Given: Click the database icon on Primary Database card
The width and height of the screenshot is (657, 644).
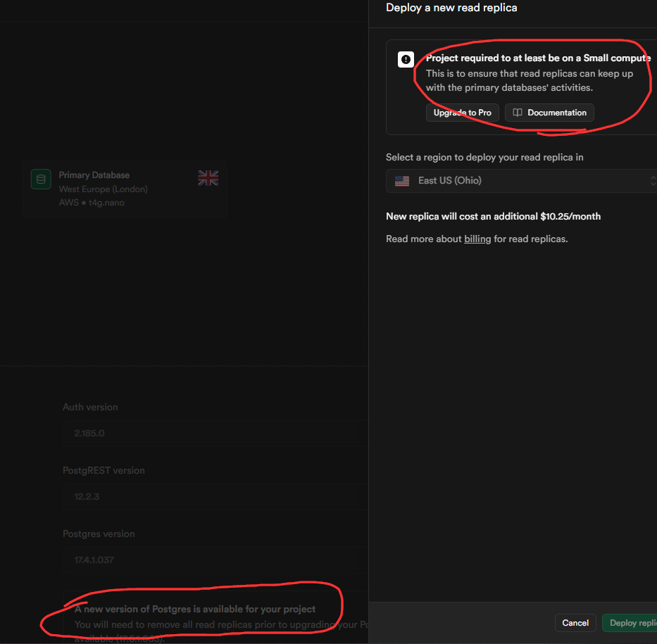Looking at the screenshot, I should (41, 179).
